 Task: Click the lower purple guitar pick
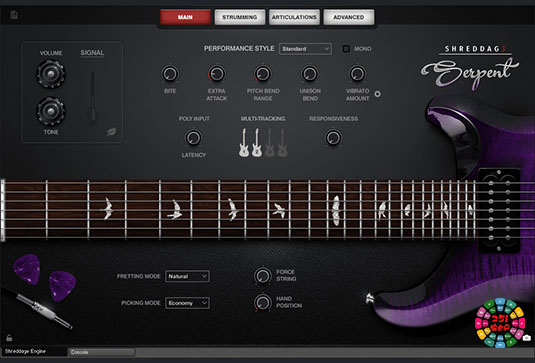tap(62, 286)
